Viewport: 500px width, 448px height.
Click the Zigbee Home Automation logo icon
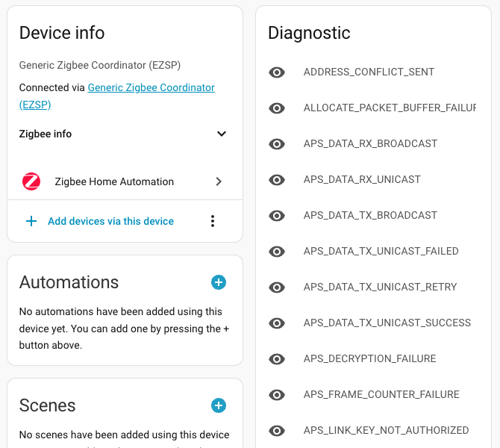click(x=31, y=181)
